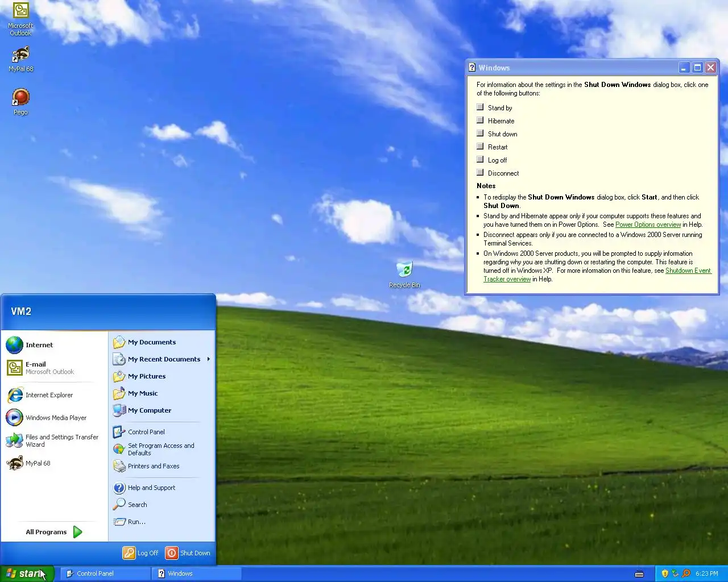The height and width of the screenshot is (582, 728).
Task: Maximize the Windows help window
Action: click(x=697, y=68)
